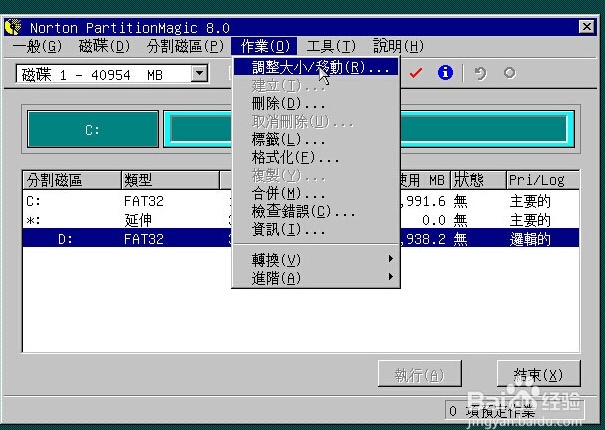Expand the 進階(A) submenu
The image size is (605, 430).
(x=316, y=278)
